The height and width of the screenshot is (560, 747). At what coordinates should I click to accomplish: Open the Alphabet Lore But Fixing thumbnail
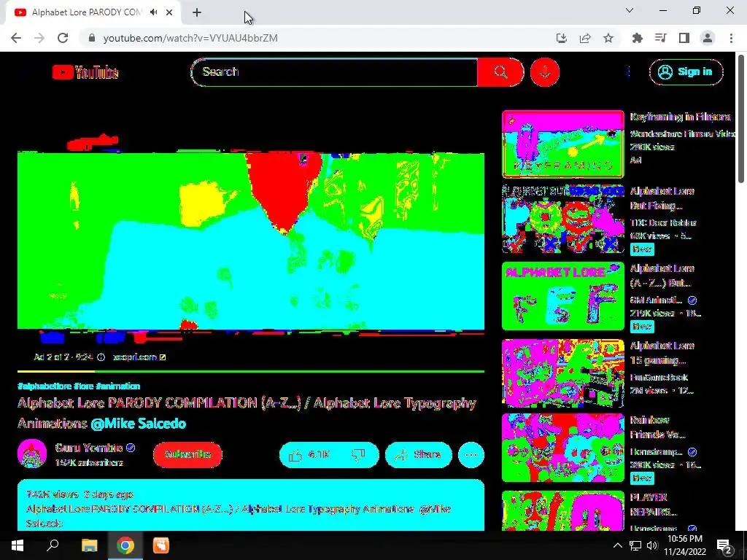pos(562,219)
